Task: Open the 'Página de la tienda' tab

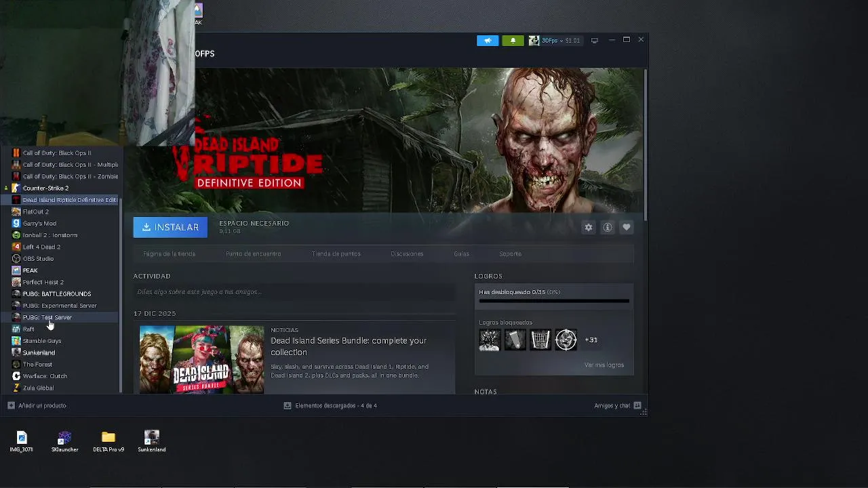Action: pos(169,254)
